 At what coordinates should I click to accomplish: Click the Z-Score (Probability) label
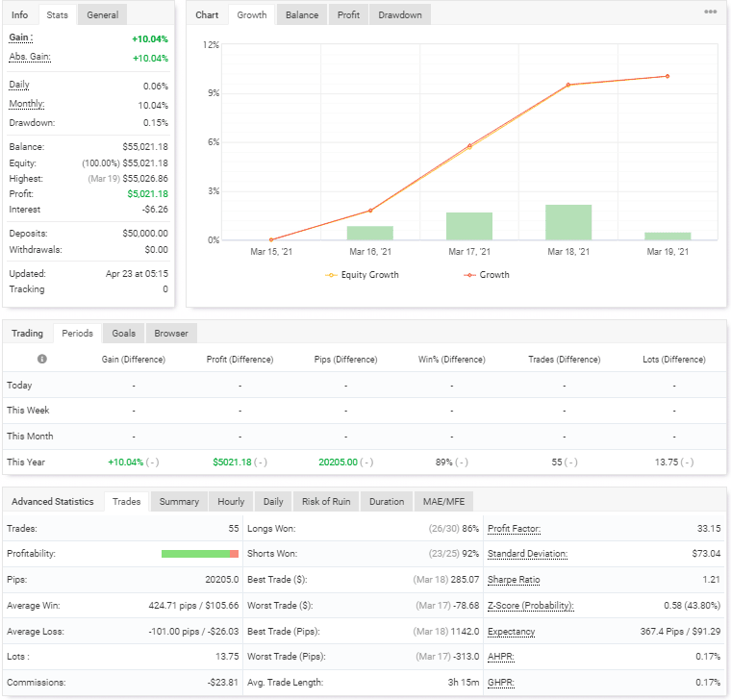click(530, 606)
